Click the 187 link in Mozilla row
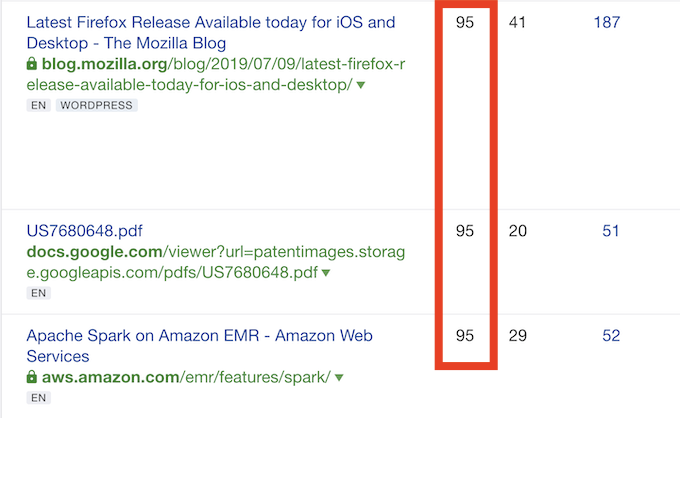This screenshot has width=693, height=496. 606,22
